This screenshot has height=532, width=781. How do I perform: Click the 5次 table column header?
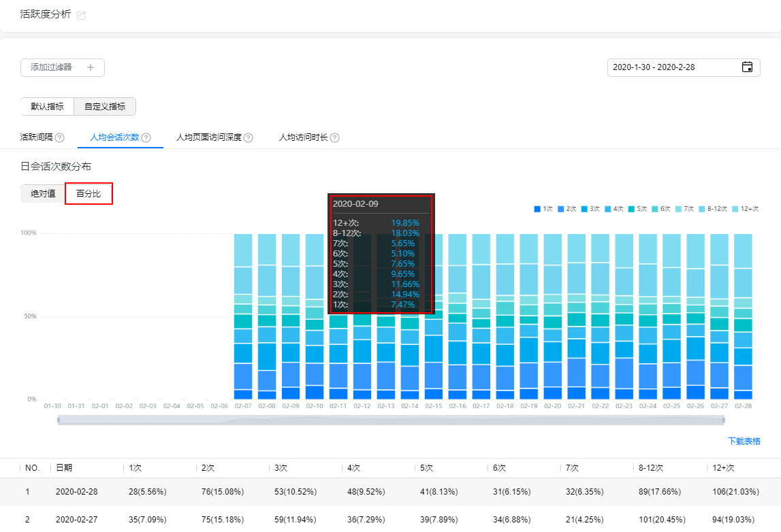426,468
